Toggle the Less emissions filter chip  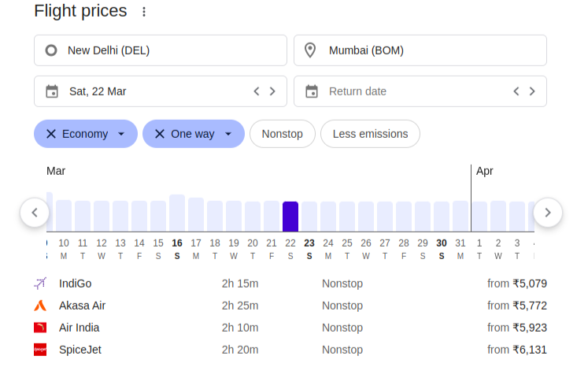pyautogui.click(x=370, y=134)
